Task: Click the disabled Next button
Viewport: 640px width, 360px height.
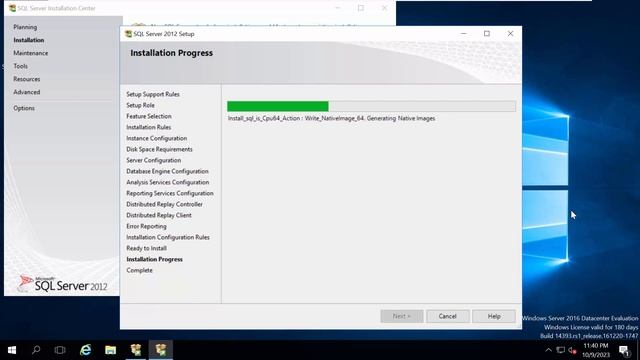Action: (402, 316)
